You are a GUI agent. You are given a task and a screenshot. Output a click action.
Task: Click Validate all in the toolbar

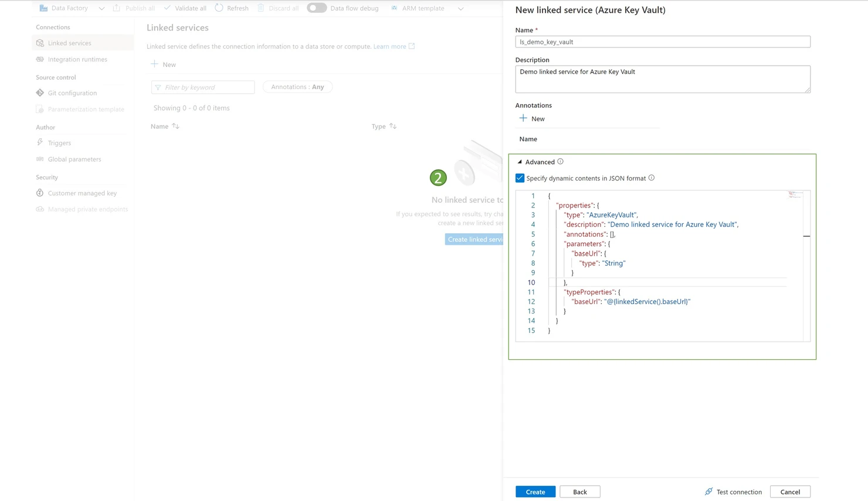[185, 8]
